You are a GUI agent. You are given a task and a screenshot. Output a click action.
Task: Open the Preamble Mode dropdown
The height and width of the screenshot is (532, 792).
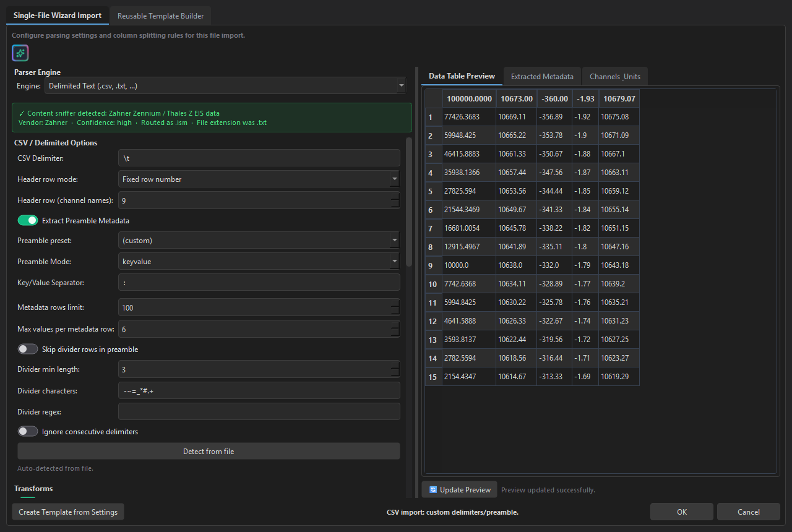(259, 261)
